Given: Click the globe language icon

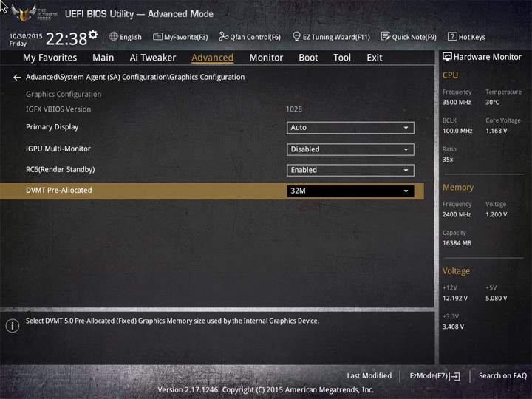Looking at the screenshot, I should (114, 37).
